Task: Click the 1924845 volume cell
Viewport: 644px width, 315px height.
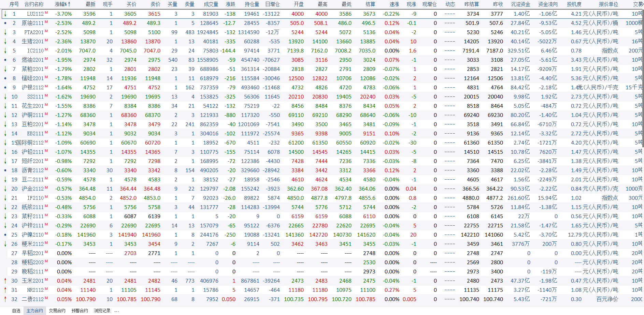Action: [x=208, y=32]
